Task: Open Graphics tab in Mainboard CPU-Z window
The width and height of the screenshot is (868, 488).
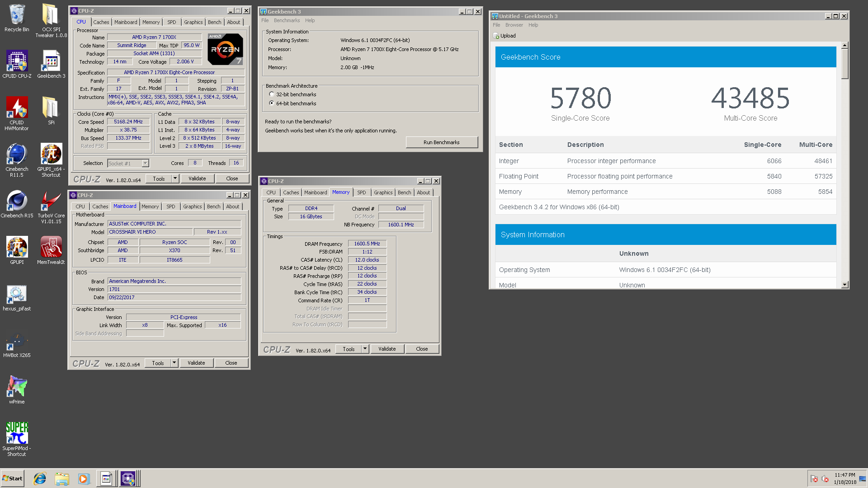Action: 193,206
